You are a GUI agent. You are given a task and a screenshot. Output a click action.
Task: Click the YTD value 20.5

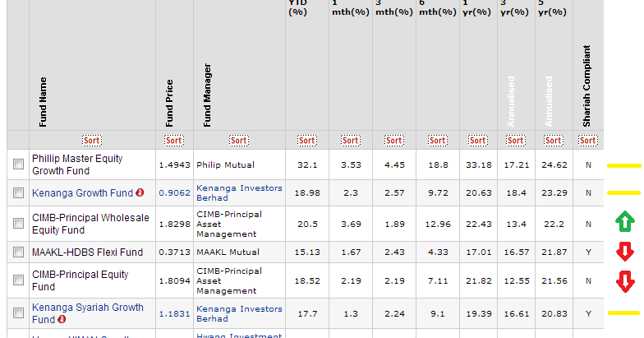click(307, 224)
